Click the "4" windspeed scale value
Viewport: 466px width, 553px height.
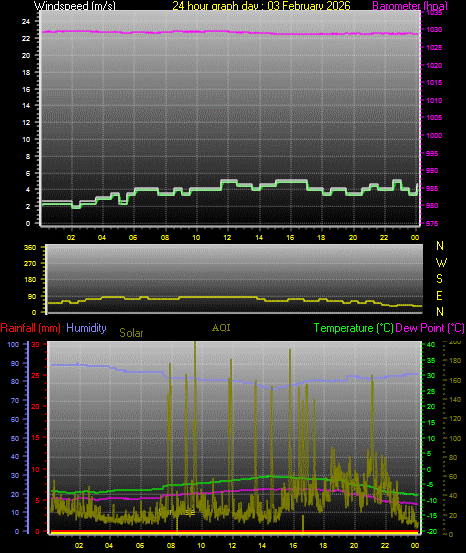pyautogui.click(x=28, y=190)
